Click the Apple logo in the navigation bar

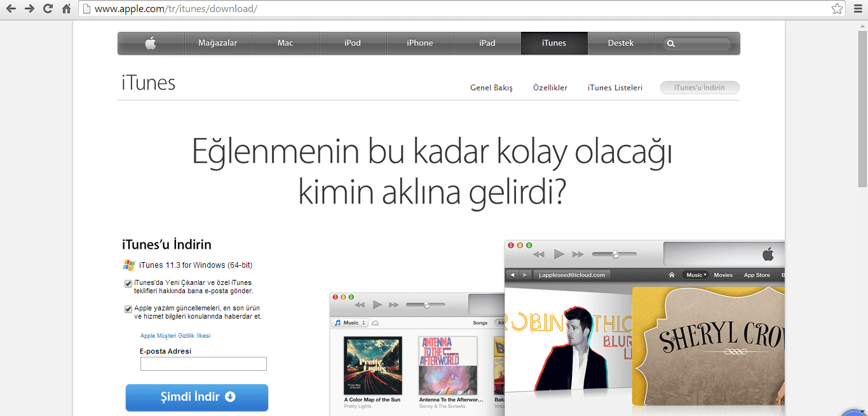(151, 43)
